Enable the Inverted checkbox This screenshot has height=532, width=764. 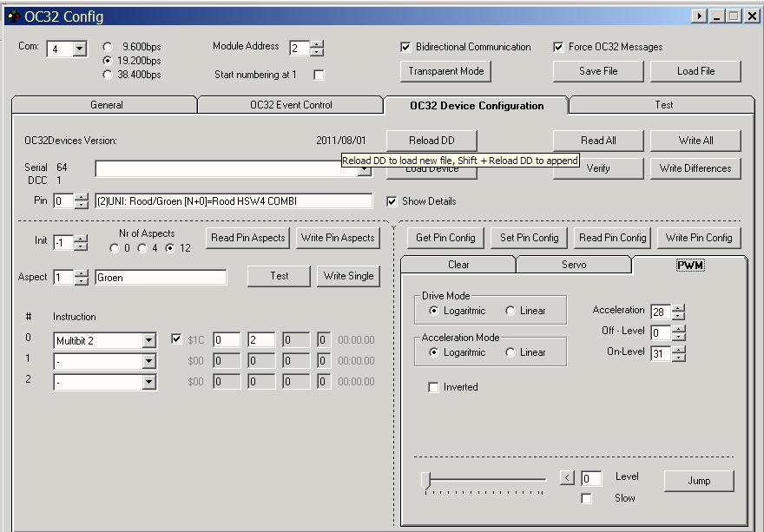434,387
